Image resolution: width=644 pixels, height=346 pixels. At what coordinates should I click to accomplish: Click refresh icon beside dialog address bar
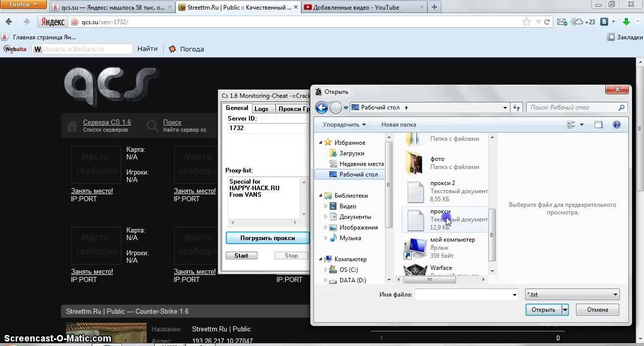516,107
